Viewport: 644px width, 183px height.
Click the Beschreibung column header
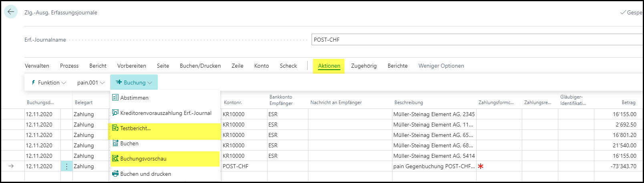pos(409,103)
